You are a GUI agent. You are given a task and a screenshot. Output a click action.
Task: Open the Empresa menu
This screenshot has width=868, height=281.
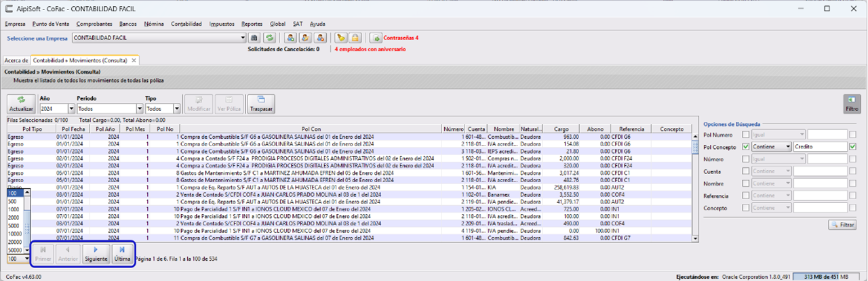(x=15, y=24)
